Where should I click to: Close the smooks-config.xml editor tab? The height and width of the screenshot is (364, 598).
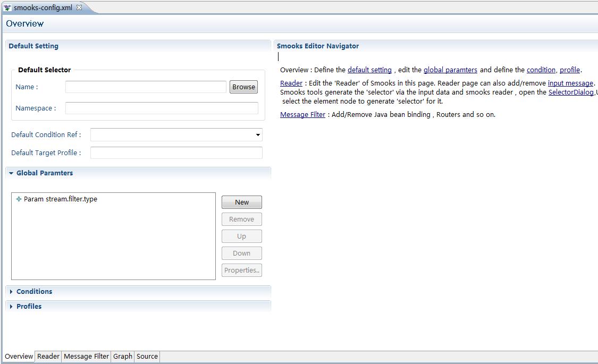[79, 7]
